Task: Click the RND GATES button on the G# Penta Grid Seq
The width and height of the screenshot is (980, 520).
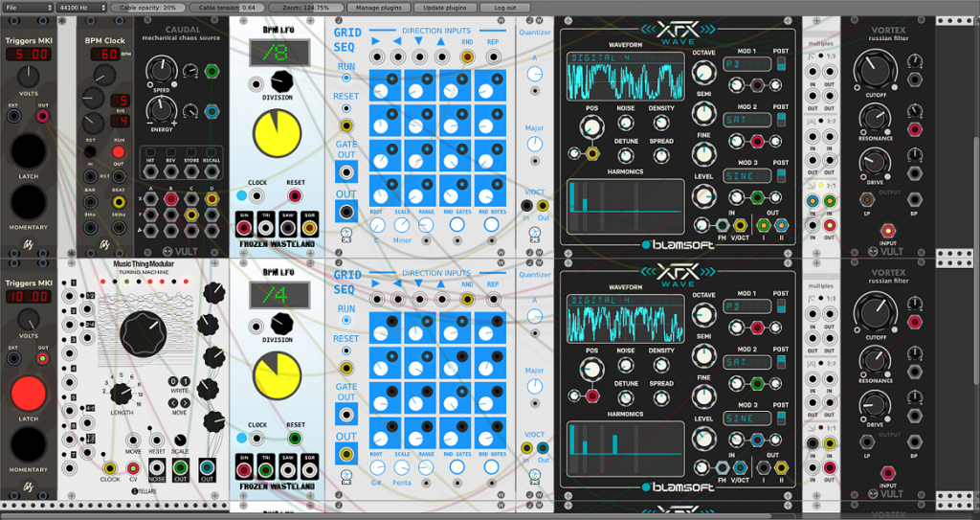Action: (457, 466)
